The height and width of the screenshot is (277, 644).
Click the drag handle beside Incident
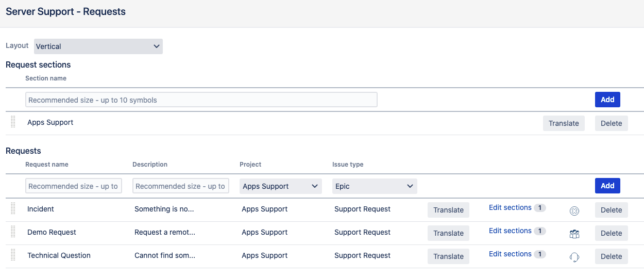[13, 209]
